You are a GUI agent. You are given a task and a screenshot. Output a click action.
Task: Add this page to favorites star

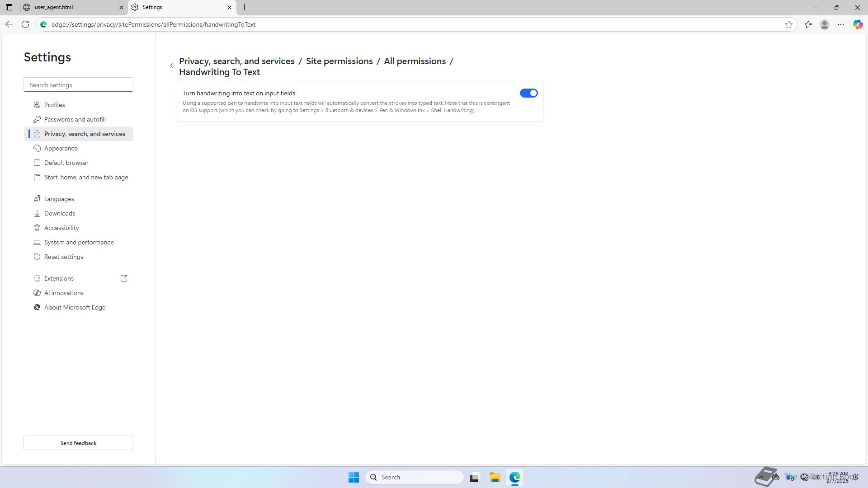[x=789, y=24]
